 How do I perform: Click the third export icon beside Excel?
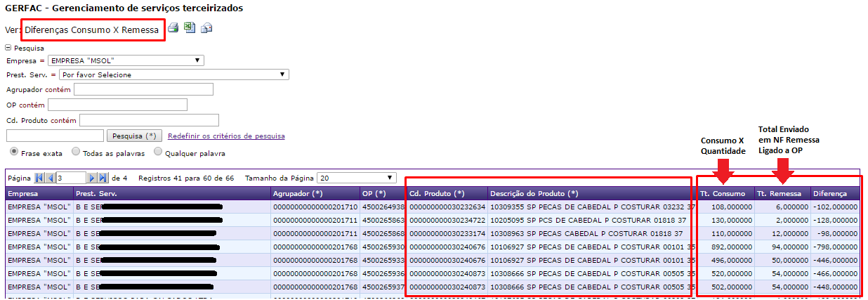tap(206, 28)
